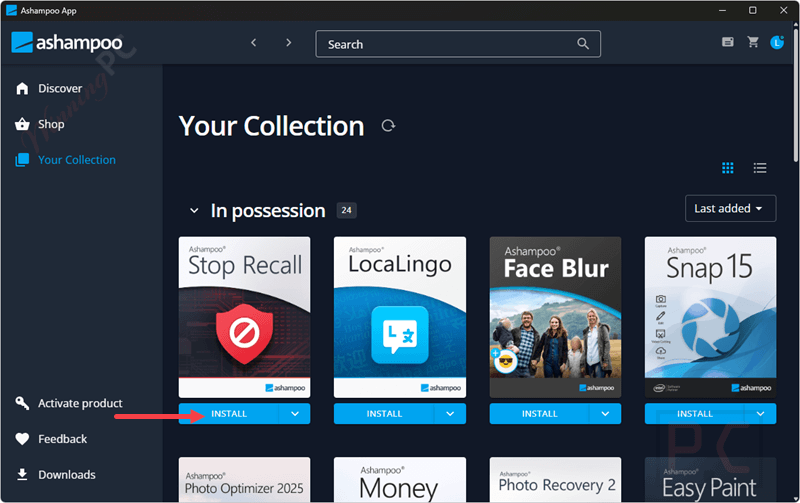Open the Easy Paint product cover
800x503 pixels.
(x=710, y=480)
